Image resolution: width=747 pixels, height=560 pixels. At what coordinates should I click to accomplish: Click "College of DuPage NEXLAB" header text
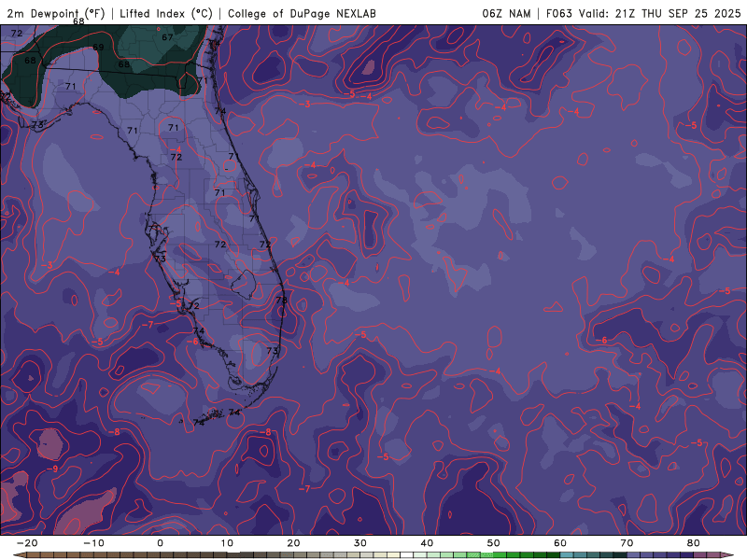302,13
